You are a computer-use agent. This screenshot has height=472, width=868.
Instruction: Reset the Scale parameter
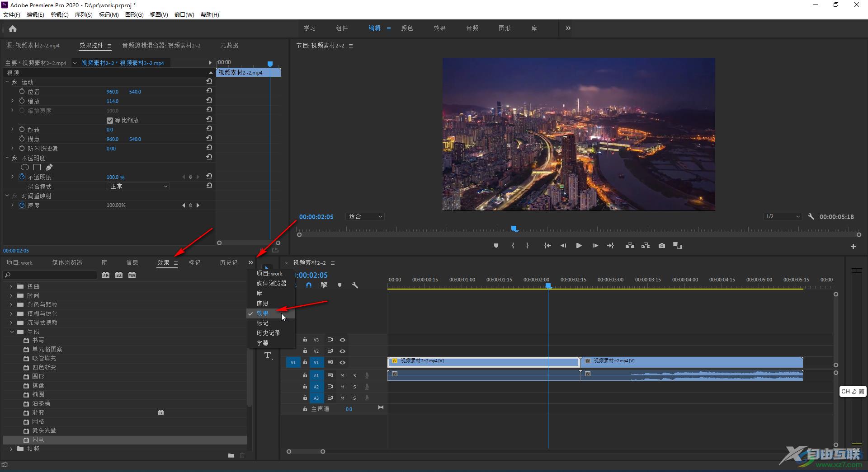(209, 100)
